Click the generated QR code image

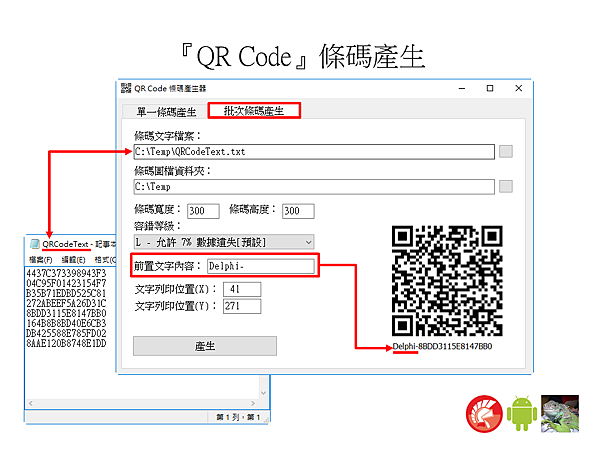(x=447, y=281)
